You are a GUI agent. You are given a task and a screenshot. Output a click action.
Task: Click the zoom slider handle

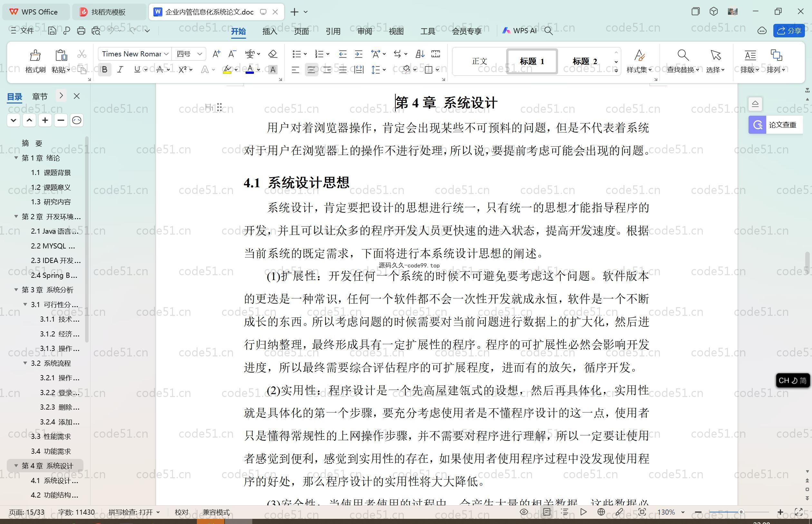741,512
